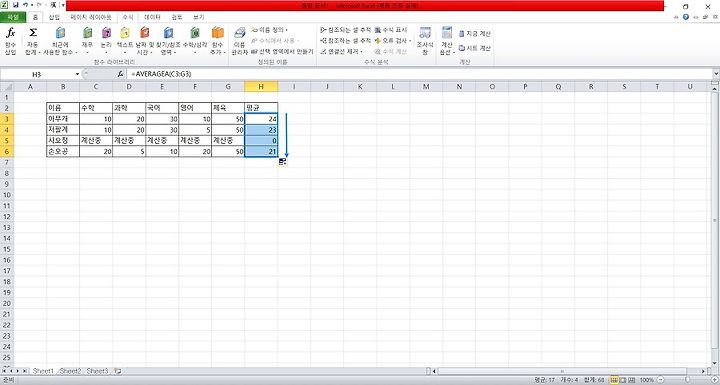Expand the Remove Arrows (연결선 제거) dropdown
This screenshot has height=385, width=720.
(x=361, y=52)
